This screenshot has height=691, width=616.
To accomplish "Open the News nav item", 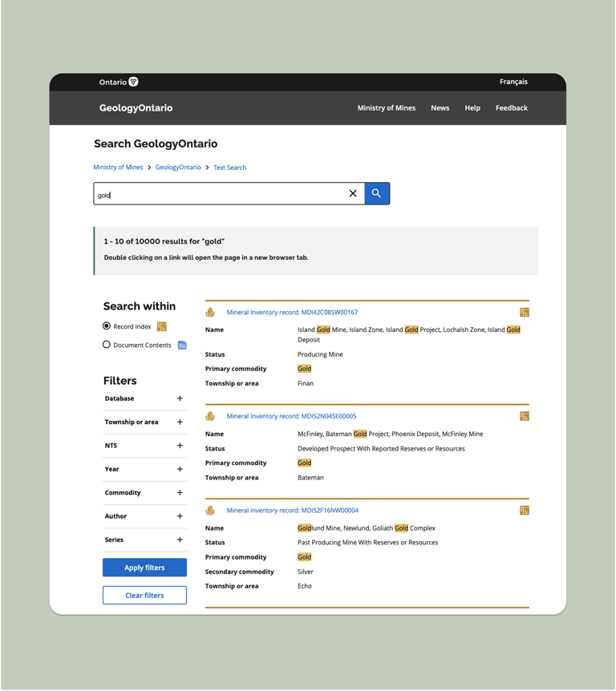I will click(x=440, y=108).
